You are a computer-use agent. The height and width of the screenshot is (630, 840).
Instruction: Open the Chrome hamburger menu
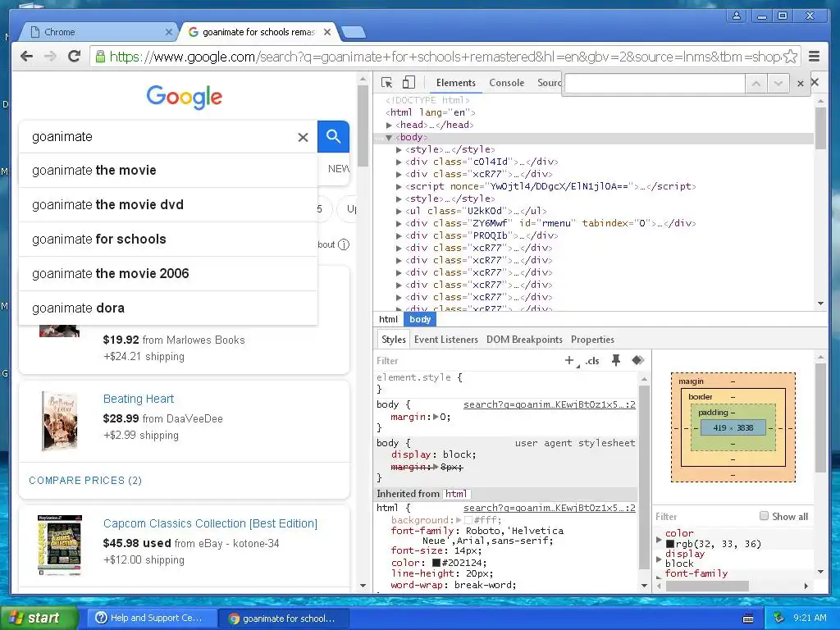pos(815,57)
